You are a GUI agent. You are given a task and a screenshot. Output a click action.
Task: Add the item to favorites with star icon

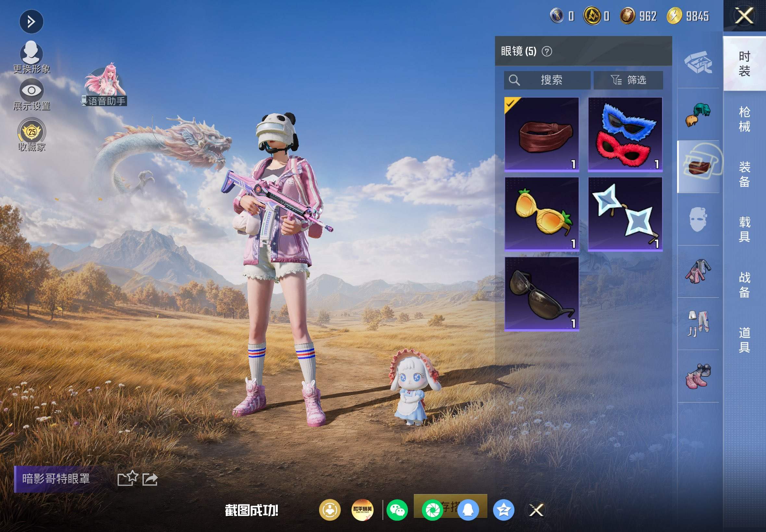click(x=127, y=478)
